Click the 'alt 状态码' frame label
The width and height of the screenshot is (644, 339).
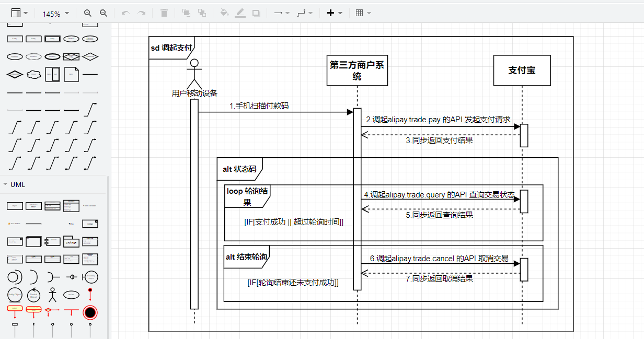pos(240,169)
